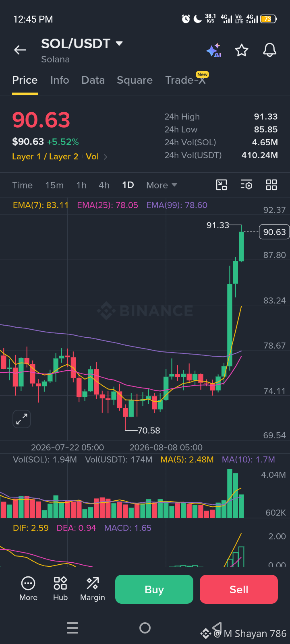Tap the MACD: 1.65 label

pos(128,528)
